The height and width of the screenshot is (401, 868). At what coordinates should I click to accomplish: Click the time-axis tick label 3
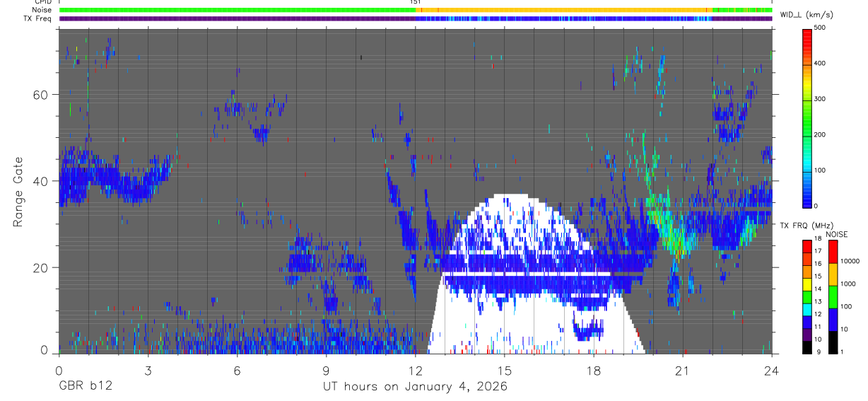click(x=148, y=370)
